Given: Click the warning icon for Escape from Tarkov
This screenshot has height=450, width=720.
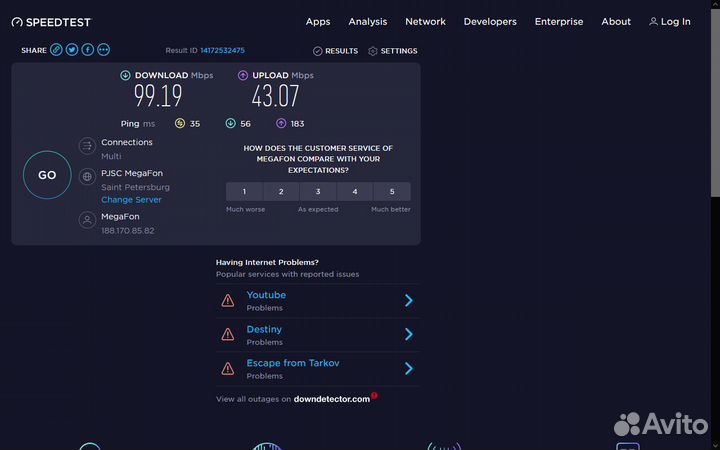Looking at the screenshot, I should (228, 369).
